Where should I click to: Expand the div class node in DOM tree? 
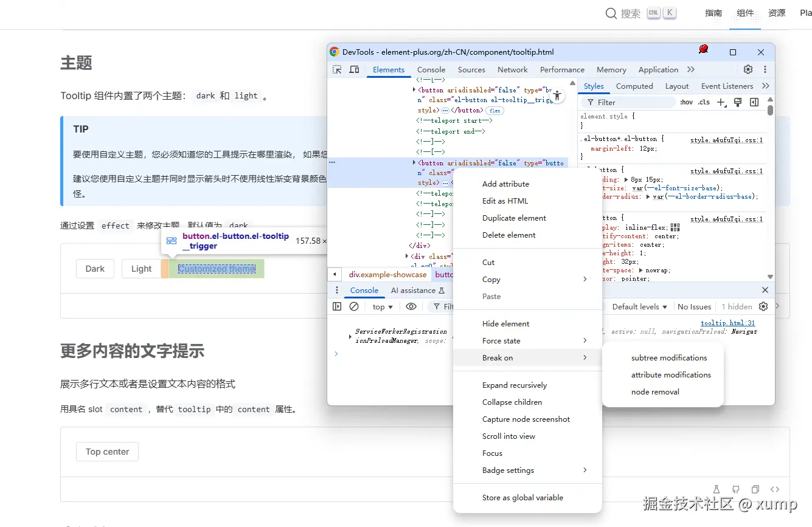408,257
